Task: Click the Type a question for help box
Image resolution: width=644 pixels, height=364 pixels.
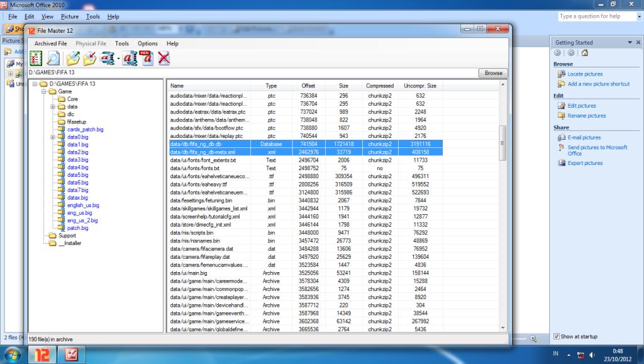Action: [597, 16]
